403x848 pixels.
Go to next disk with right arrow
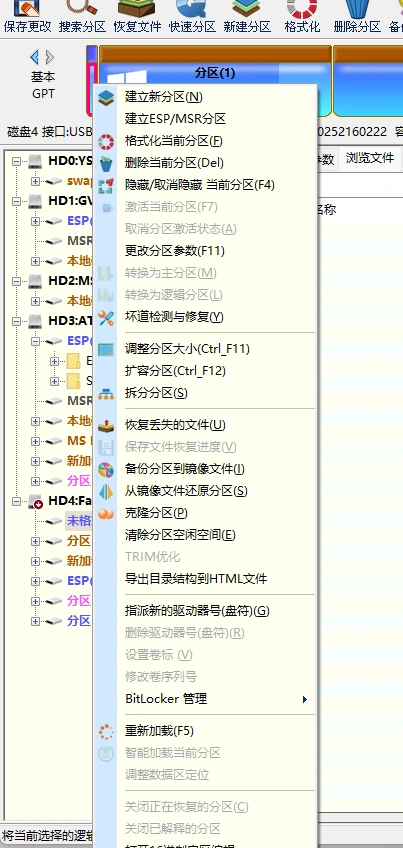[x=50, y=57]
